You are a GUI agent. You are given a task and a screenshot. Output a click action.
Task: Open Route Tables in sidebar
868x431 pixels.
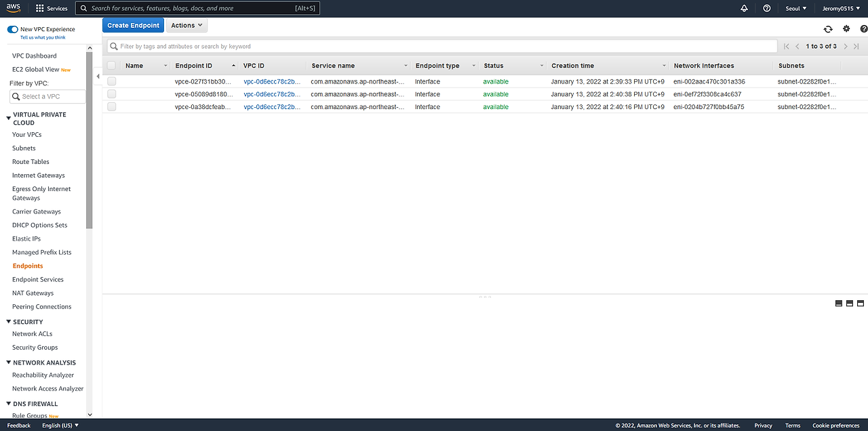click(x=31, y=162)
